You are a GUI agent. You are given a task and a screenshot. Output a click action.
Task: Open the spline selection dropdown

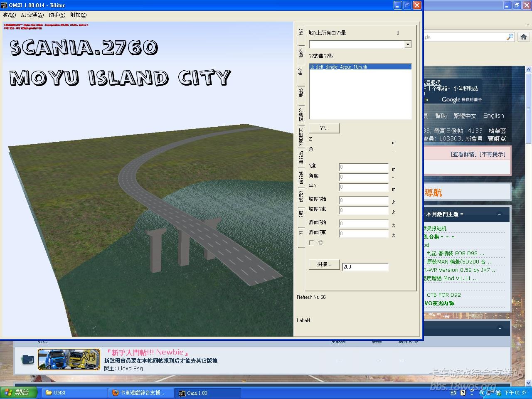point(408,44)
